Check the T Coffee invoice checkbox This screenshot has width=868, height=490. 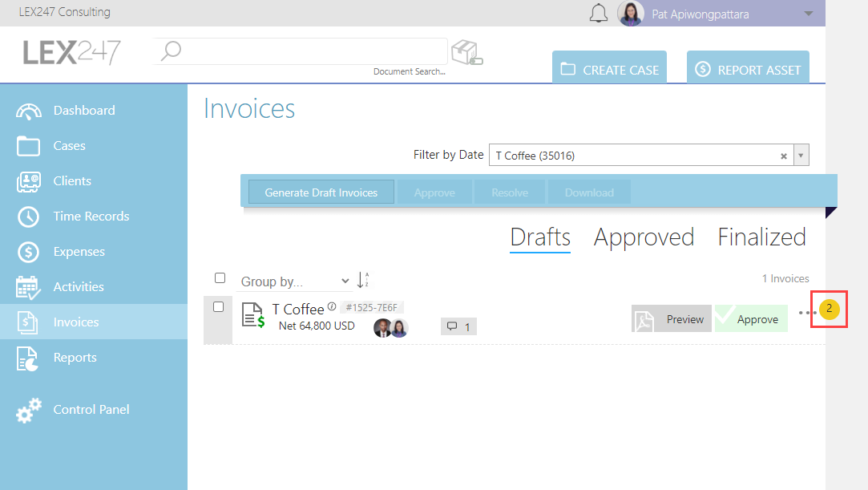tap(219, 306)
